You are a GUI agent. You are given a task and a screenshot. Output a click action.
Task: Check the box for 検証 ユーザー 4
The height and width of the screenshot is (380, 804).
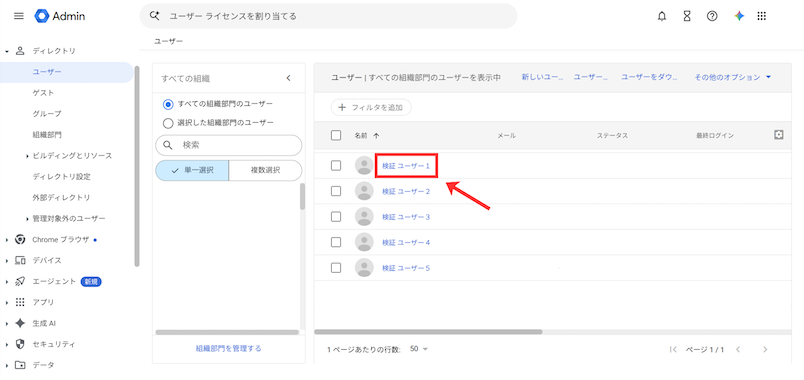[x=336, y=242]
